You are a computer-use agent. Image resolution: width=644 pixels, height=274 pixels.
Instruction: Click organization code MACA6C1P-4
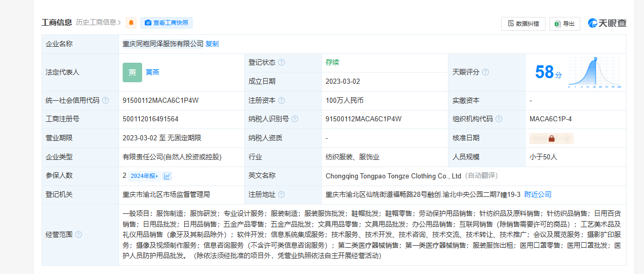[551, 119]
